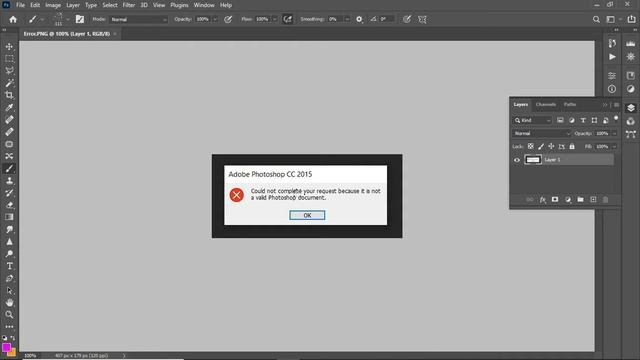The image size is (640, 360).
Task: Select the Move tool
Action: point(9,47)
